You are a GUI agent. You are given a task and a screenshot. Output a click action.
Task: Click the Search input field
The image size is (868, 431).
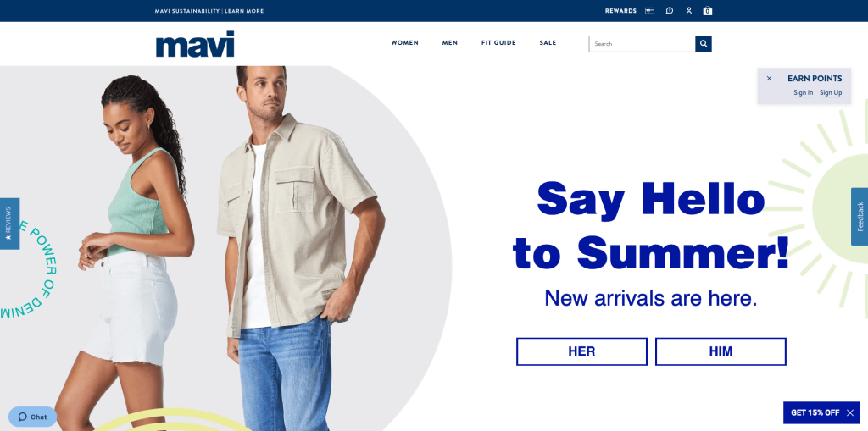(643, 44)
